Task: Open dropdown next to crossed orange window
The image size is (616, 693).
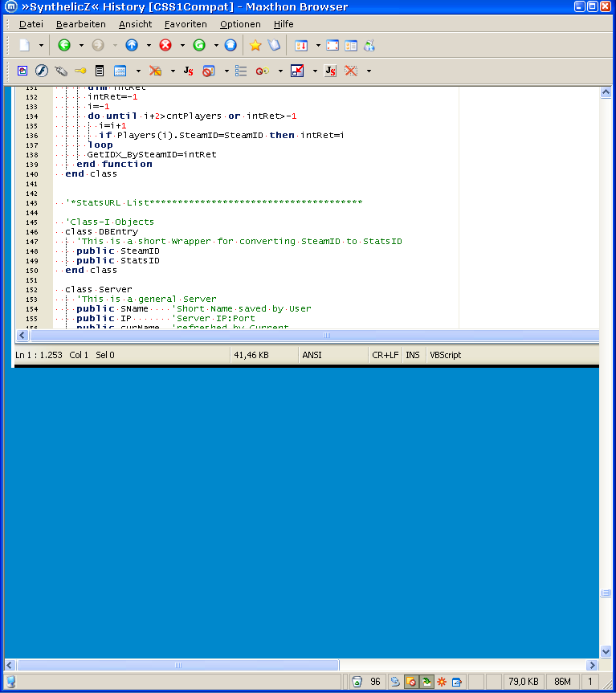Action: pos(173,71)
